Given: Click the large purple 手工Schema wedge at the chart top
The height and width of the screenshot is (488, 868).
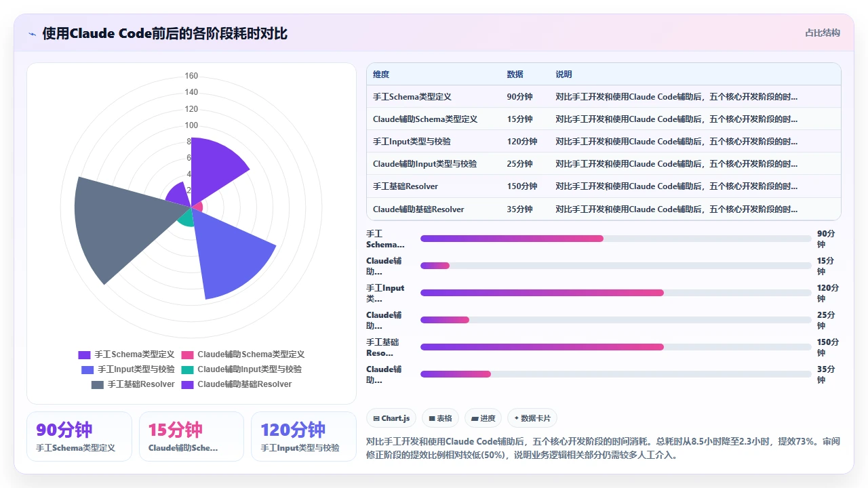Looking at the screenshot, I should (214, 169).
